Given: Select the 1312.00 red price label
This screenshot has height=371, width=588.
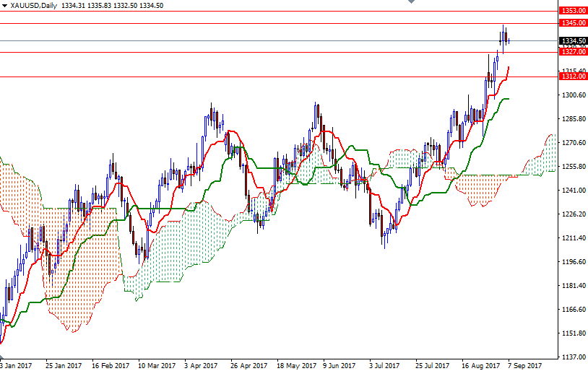Looking at the screenshot, I should (573, 77).
